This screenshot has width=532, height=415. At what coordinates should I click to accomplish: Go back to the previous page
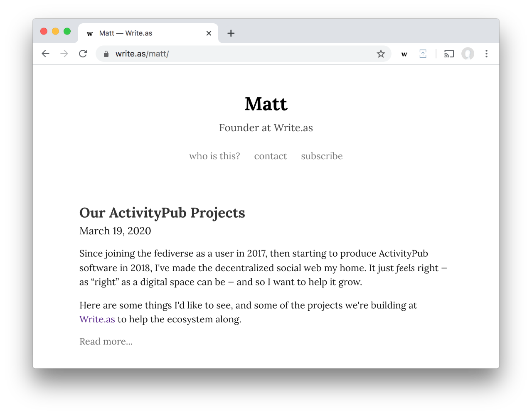(x=46, y=54)
